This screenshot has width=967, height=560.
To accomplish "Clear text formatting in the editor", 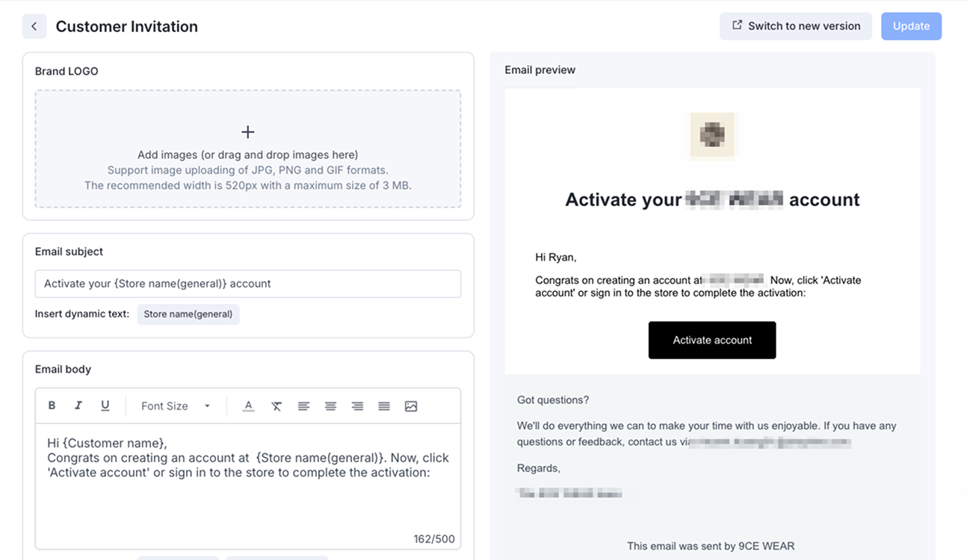I will click(276, 406).
